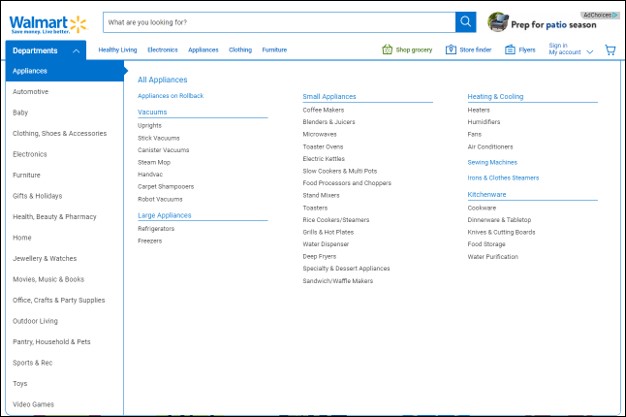
Task: Select Health, Beauty & Pharmacy department
Action: (54, 216)
